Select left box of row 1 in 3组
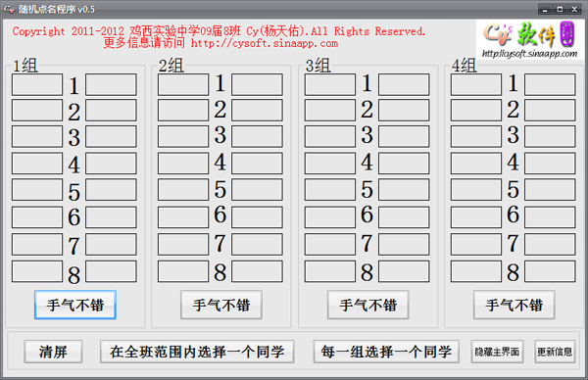 [330, 84]
